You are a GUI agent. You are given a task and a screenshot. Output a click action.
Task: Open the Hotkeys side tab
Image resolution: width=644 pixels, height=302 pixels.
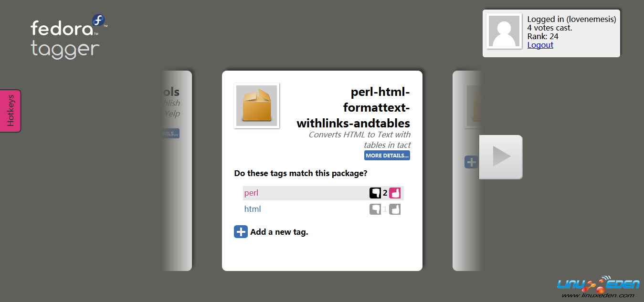11,111
